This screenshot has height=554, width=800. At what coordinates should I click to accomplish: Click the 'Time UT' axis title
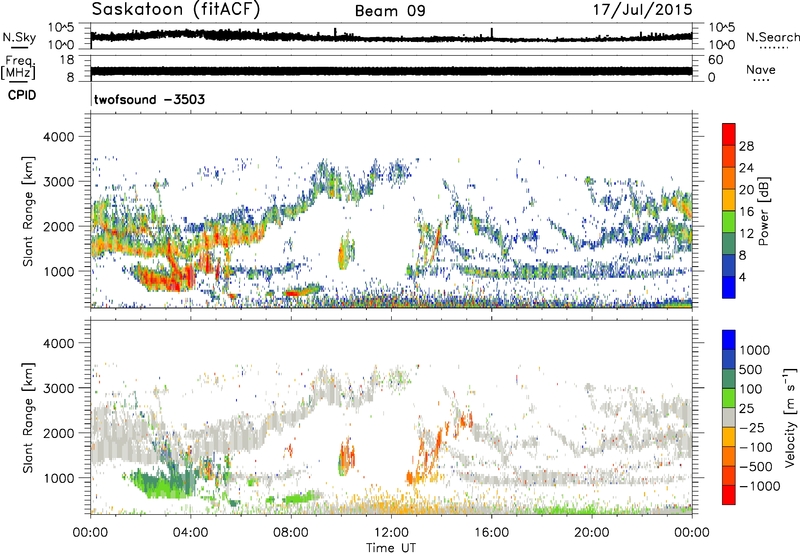tap(391, 548)
